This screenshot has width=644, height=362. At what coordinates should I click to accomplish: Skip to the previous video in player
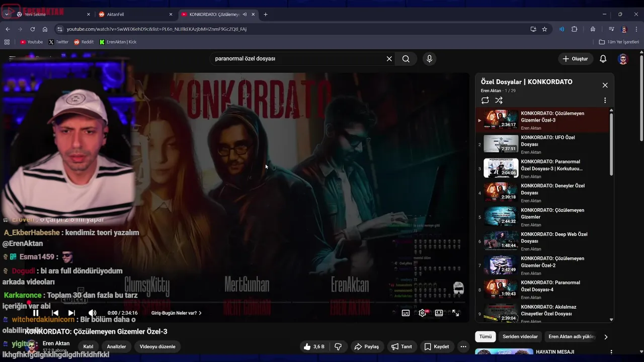[x=55, y=313]
